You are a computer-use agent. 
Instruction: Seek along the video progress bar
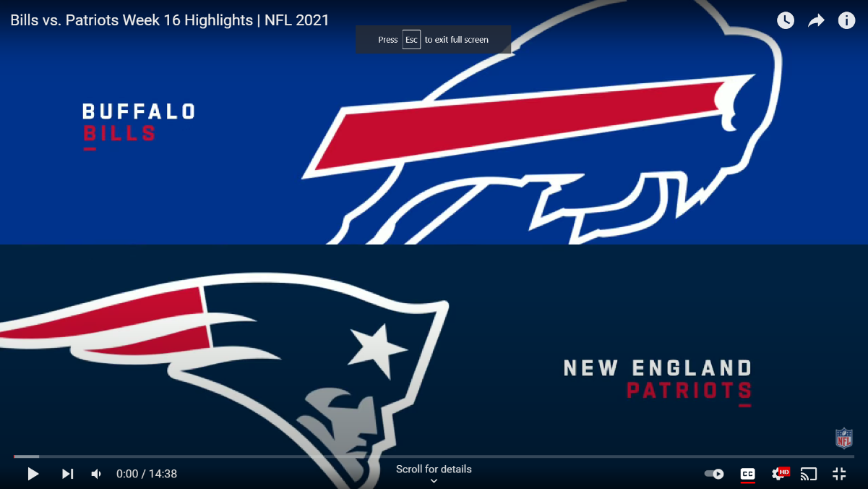click(x=434, y=456)
